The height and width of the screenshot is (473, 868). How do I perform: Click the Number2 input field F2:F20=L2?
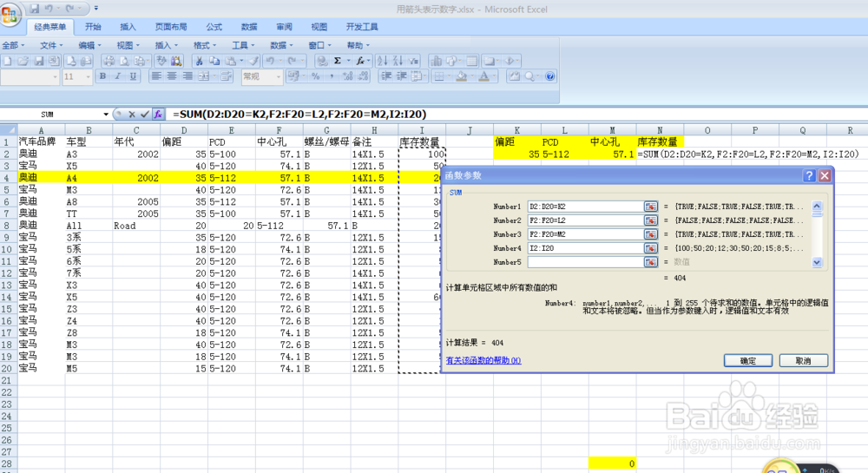tap(585, 220)
